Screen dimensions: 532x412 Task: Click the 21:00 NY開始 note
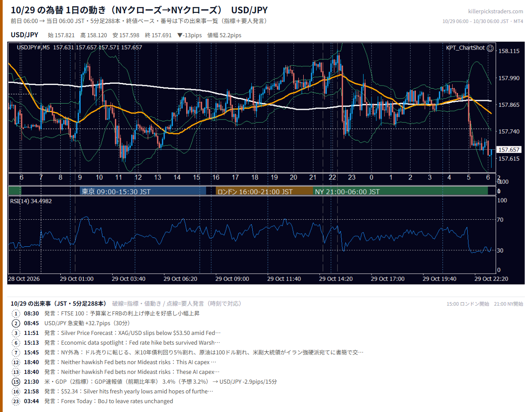[509, 304]
